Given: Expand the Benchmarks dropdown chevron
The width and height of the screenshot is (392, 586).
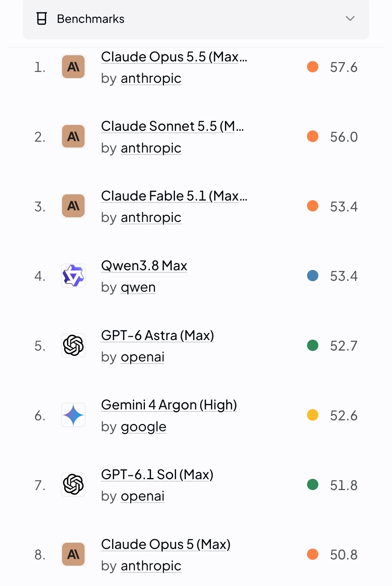Looking at the screenshot, I should point(350,19).
